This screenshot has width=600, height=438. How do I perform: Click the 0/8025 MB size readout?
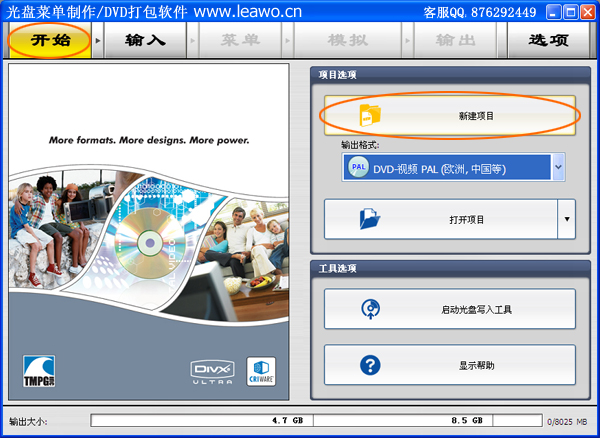click(x=567, y=422)
